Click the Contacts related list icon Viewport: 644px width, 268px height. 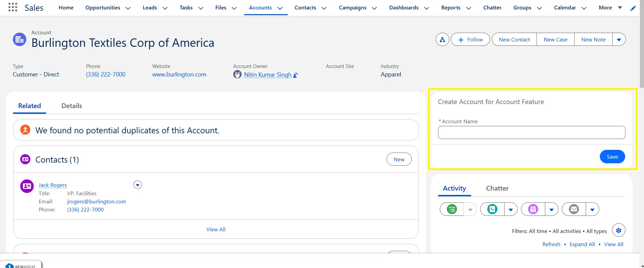click(25, 159)
